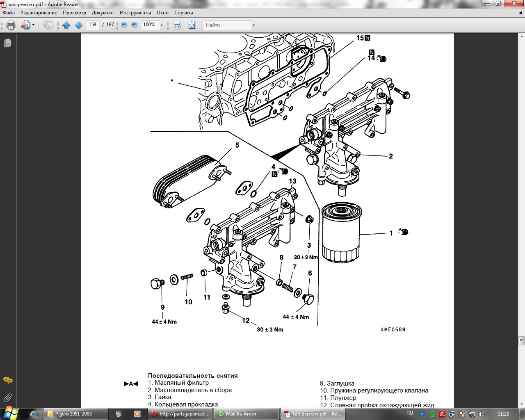525x420 pixels.
Task: Open the Инструменты menu
Action: 135,13
